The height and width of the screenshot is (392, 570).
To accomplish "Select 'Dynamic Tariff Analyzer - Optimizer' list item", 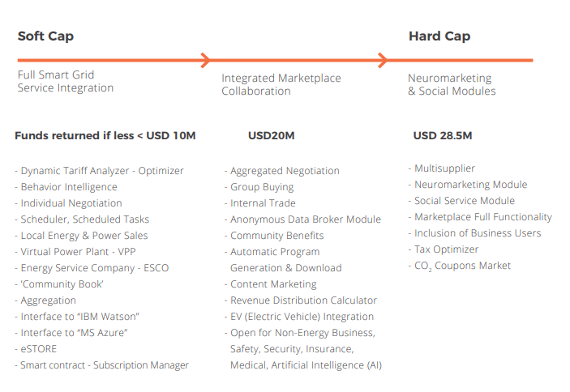I will pyautogui.click(x=99, y=171).
